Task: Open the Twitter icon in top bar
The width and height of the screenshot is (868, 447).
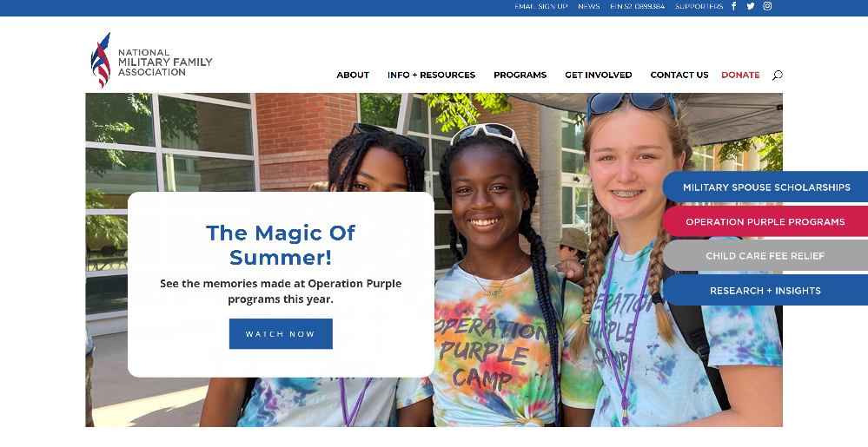Action: pyautogui.click(x=750, y=6)
